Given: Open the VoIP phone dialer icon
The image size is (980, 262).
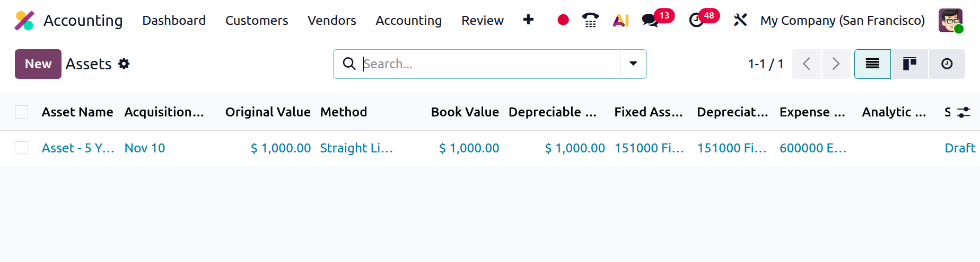Looking at the screenshot, I should 590,20.
